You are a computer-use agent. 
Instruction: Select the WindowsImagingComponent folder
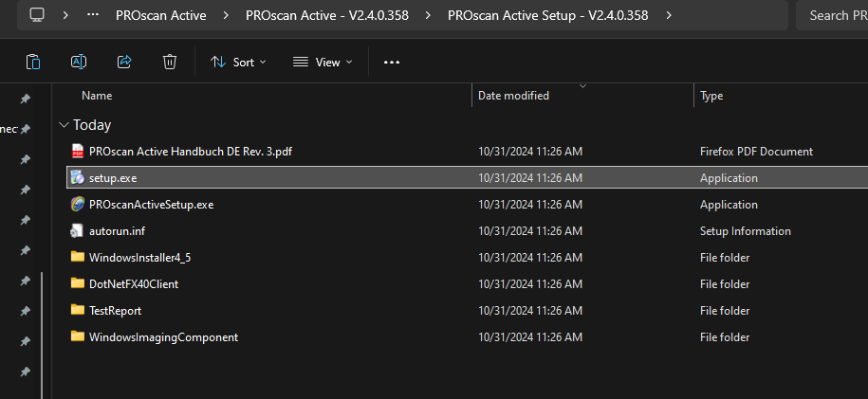pos(163,337)
